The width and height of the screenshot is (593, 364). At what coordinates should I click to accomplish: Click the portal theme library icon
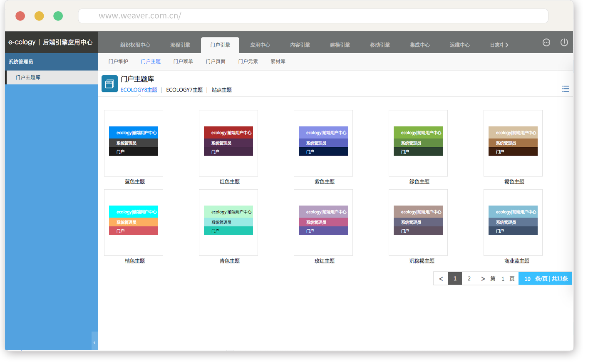click(x=109, y=84)
